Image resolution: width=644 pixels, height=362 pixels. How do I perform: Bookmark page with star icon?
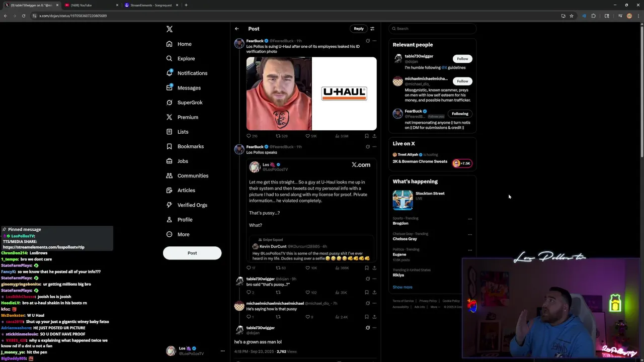(x=572, y=16)
